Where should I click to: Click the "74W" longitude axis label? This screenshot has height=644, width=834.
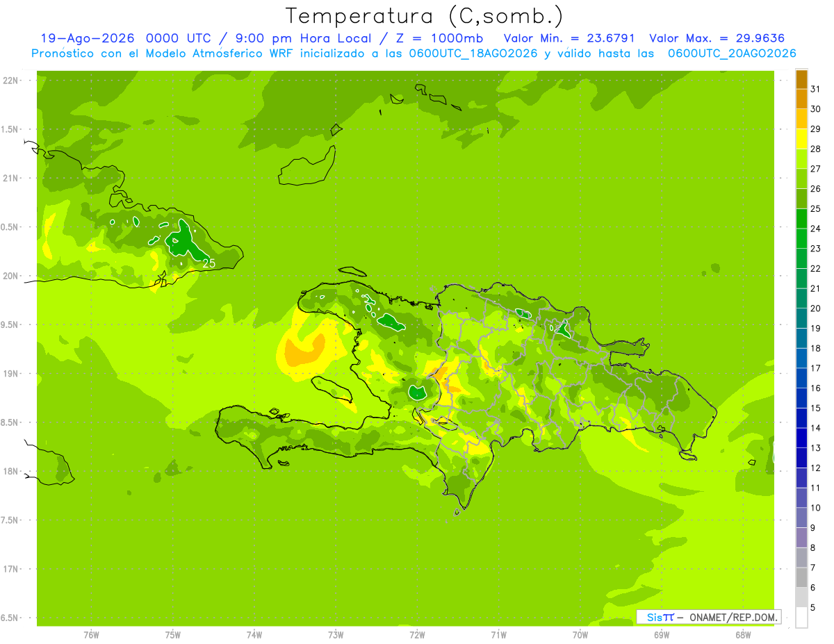[x=254, y=635]
